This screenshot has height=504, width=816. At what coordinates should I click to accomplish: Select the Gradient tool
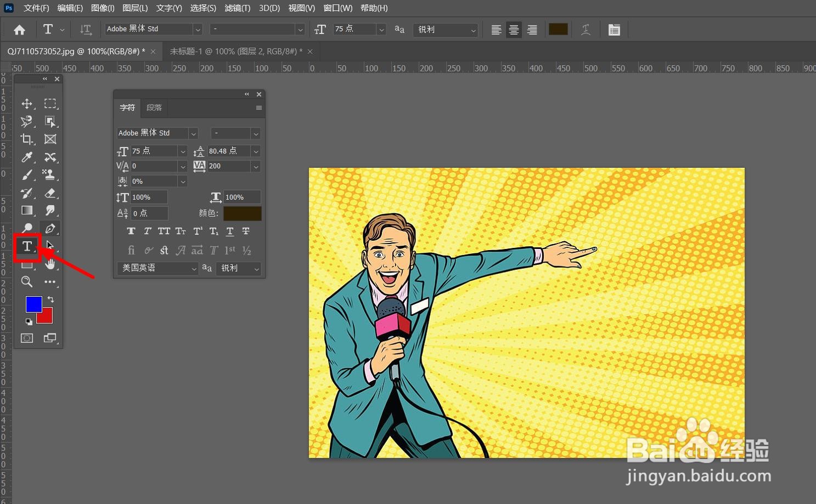[26, 211]
